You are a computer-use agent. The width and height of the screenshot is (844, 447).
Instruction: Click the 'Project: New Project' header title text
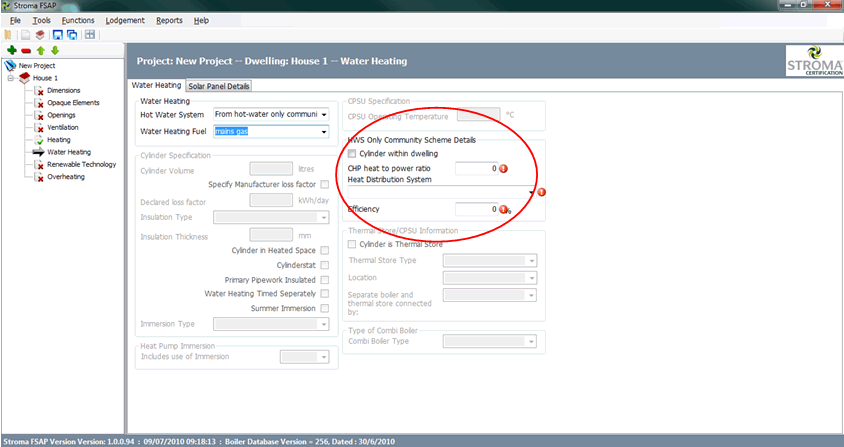coord(185,61)
